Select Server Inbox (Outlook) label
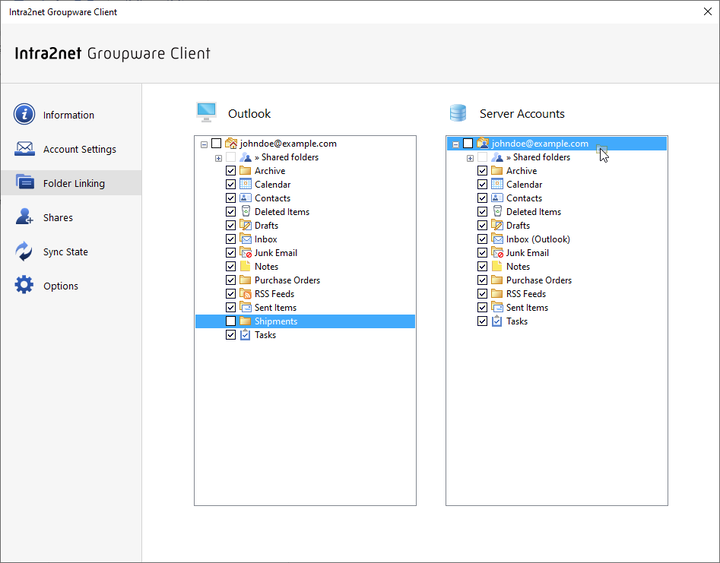Image resolution: width=720 pixels, height=563 pixels. coord(538,239)
